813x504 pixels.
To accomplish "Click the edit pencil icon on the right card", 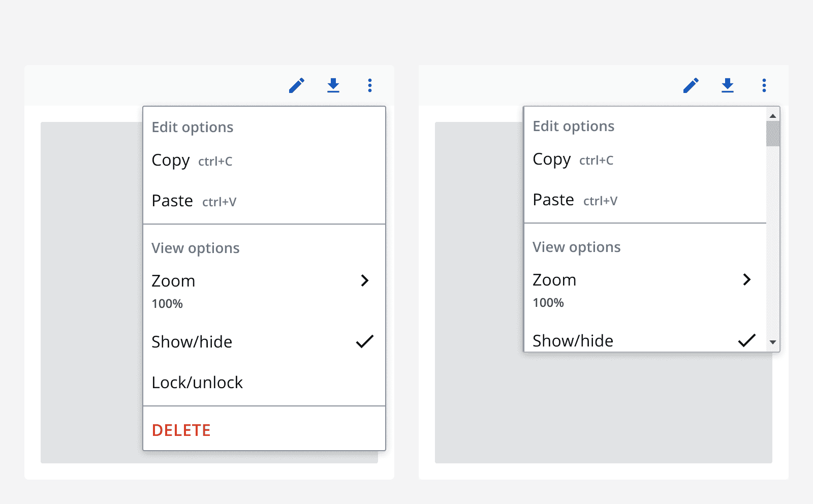I will click(691, 85).
